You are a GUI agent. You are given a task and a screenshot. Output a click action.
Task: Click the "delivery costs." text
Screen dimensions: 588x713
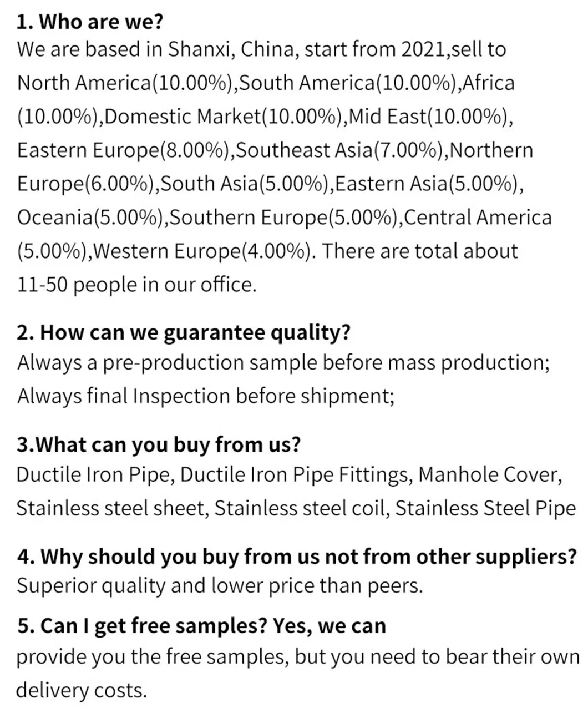pos(82,691)
